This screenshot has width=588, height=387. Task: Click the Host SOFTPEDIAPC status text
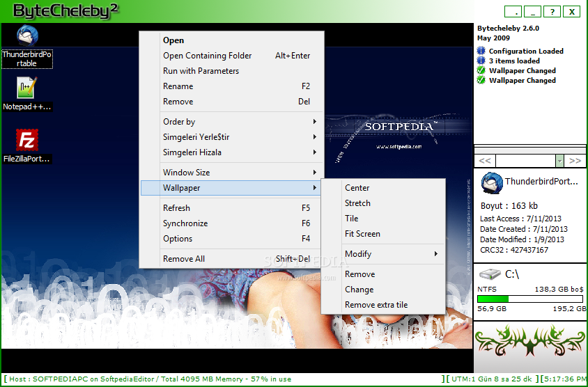point(150,379)
